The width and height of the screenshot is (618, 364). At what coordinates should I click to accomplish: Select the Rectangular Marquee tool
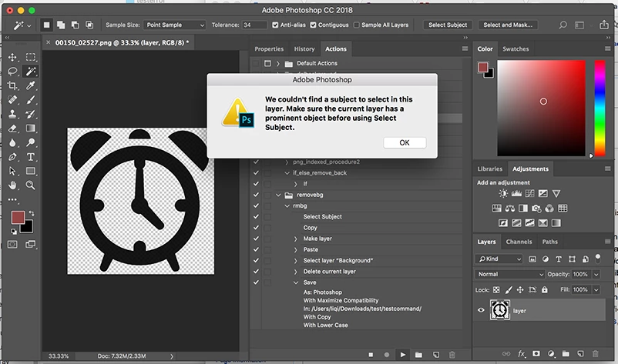(x=30, y=57)
